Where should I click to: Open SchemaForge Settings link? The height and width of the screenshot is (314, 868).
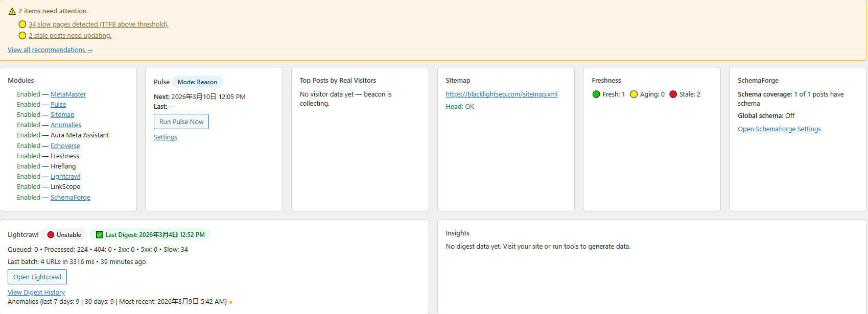tap(779, 129)
